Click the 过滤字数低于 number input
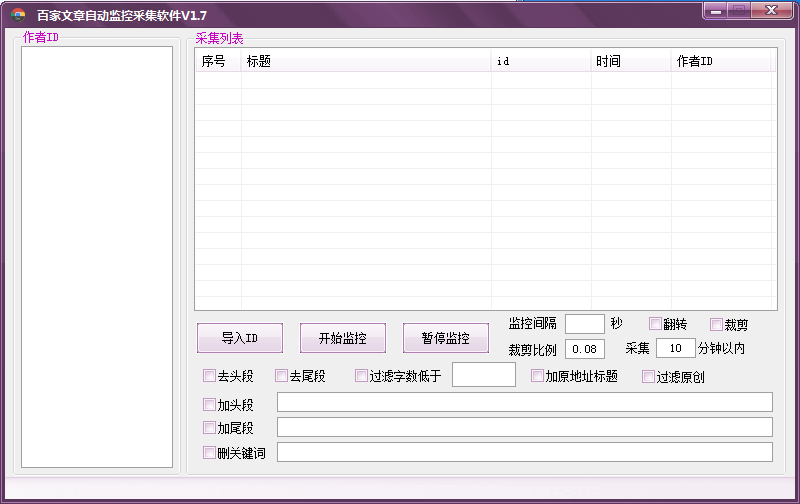The width and height of the screenshot is (800, 504). (x=484, y=374)
